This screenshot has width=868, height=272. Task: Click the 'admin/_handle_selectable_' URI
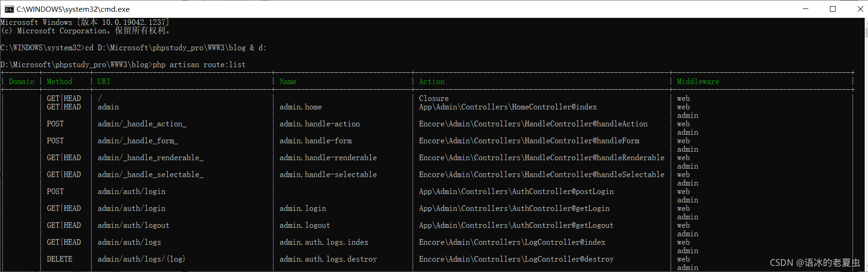(150, 175)
